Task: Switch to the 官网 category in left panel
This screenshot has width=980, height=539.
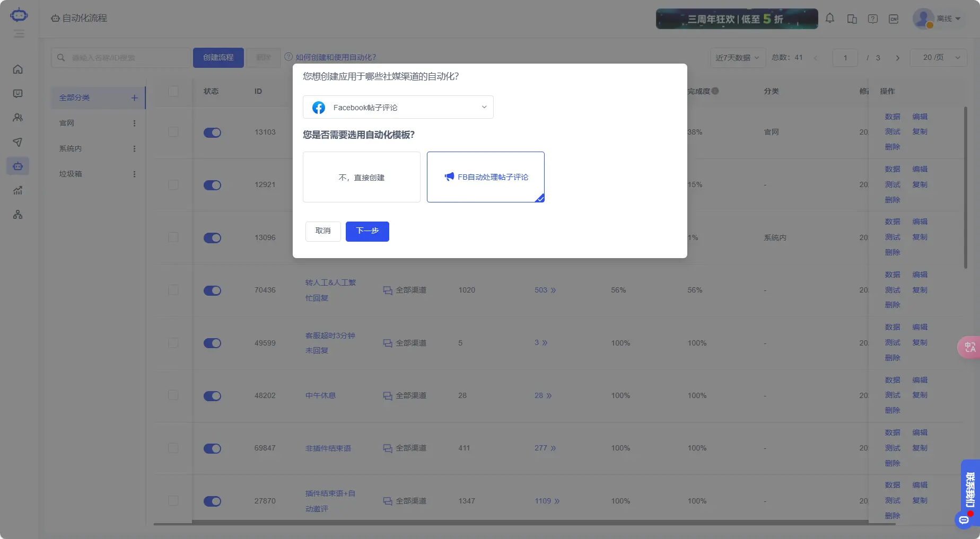Action: (x=66, y=122)
